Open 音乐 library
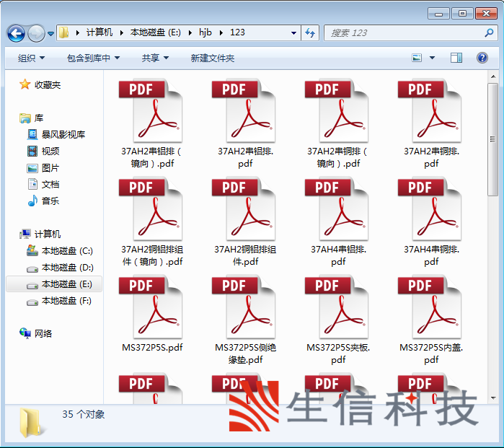 43,201
